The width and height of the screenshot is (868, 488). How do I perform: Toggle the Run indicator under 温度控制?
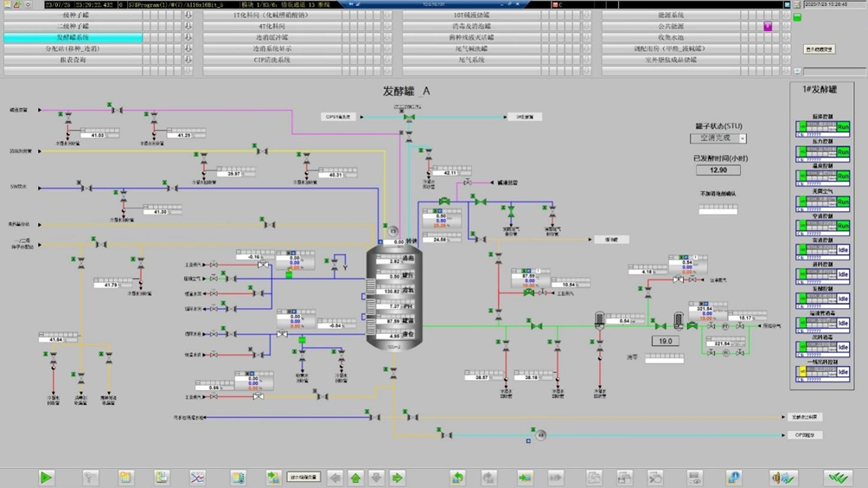843,177
